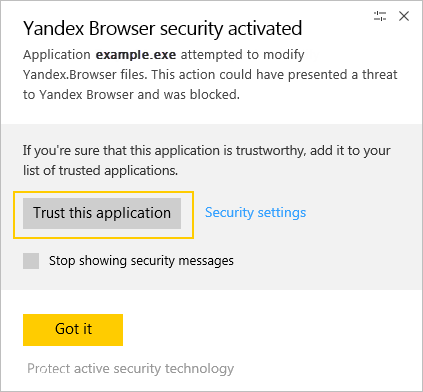Acknowledge the warning via the yellow Got it button
The width and height of the screenshot is (423, 392).
click(73, 330)
